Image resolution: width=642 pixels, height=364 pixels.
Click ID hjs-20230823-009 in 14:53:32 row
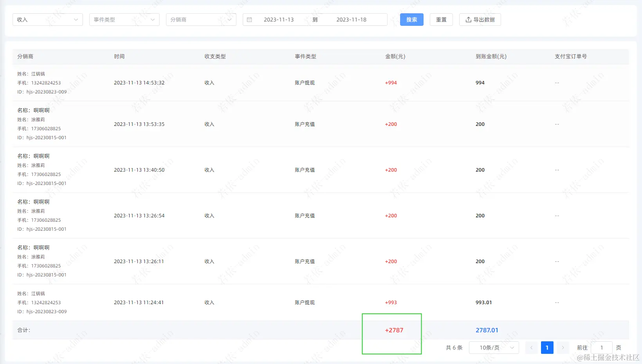42,92
